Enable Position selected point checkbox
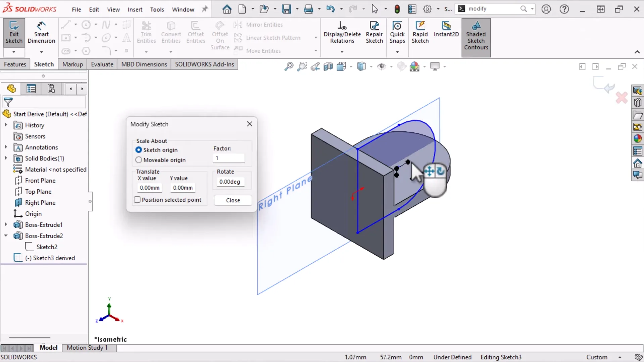644x362 pixels. point(137,200)
